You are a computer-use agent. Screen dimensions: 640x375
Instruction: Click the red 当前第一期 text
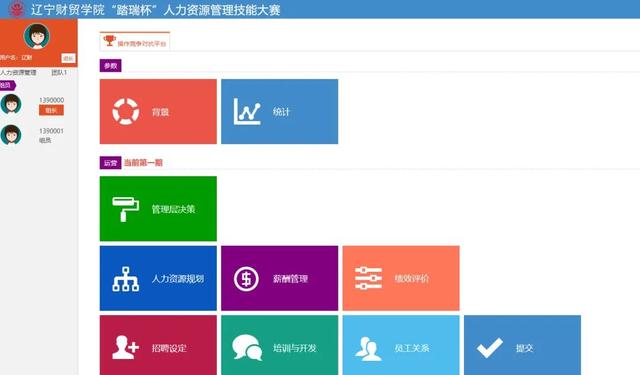pos(143,163)
